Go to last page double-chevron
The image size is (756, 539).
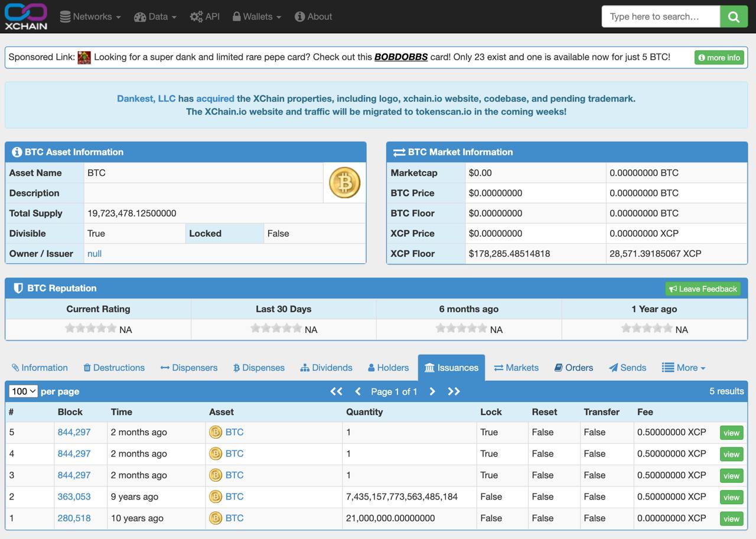[x=454, y=391]
